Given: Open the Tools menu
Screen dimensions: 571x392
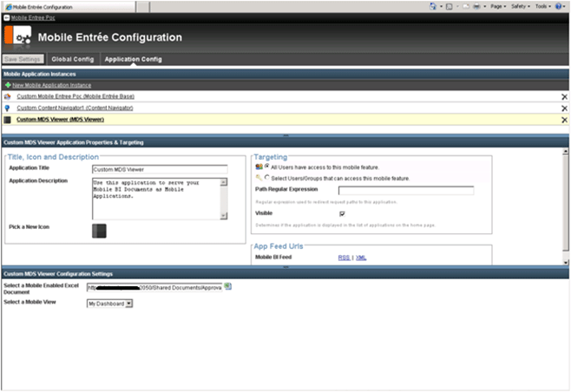Looking at the screenshot, I should click(x=543, y=7).
